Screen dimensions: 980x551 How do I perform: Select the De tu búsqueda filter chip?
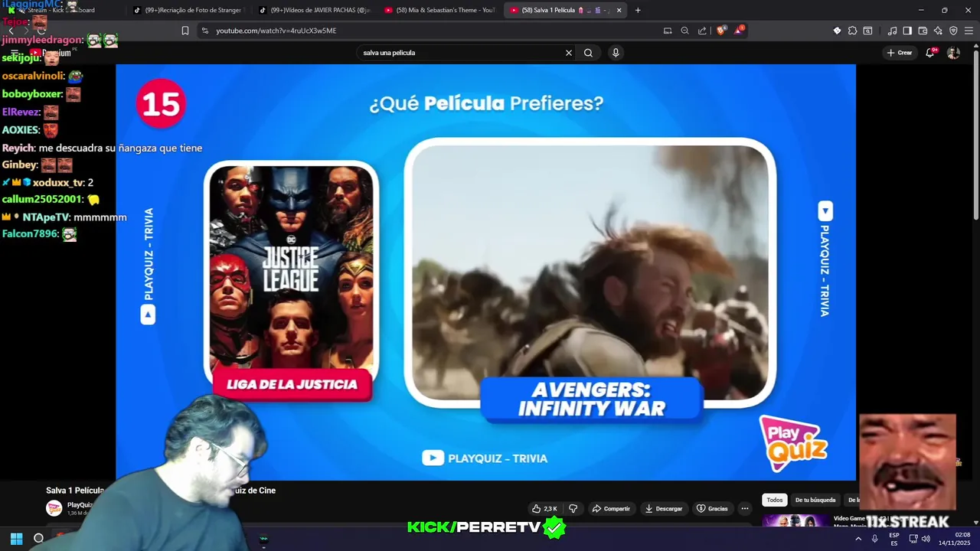pos(815,500)
